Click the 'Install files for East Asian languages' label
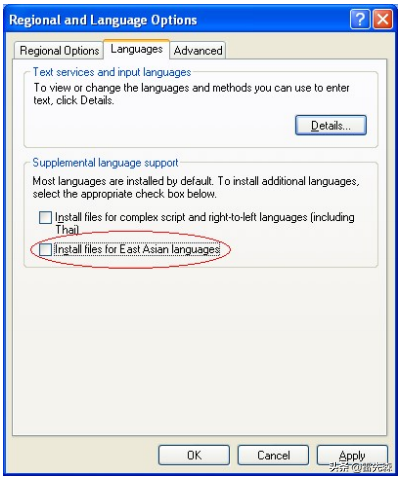 coord(137,249)
